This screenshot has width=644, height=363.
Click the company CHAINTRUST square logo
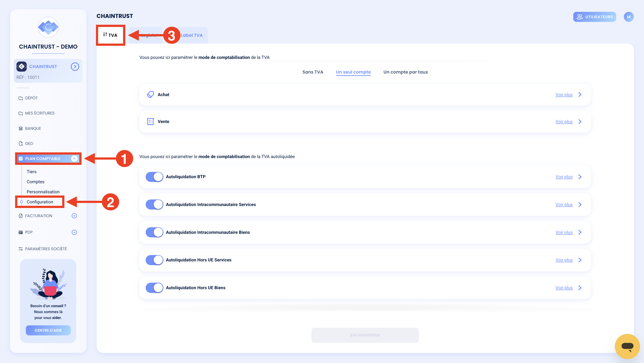21,67
